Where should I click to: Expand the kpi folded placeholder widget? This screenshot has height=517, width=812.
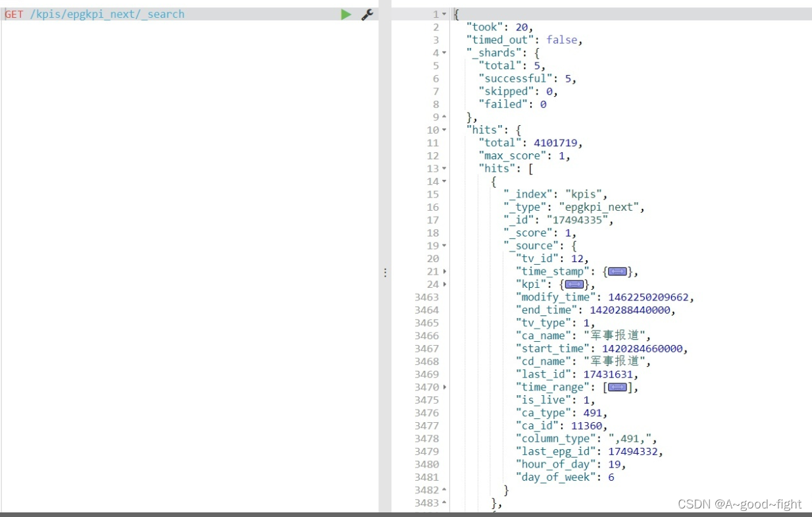point(574,285)
